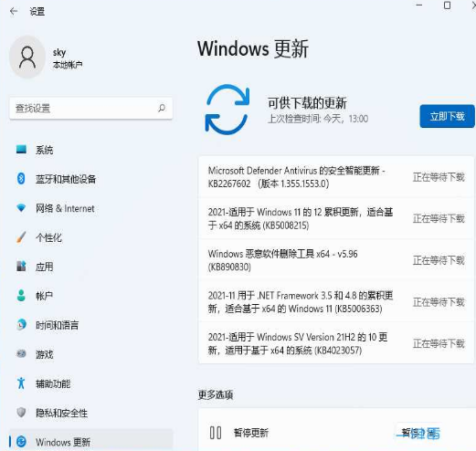The width and height of the screenshot is (476, 451).
Task: Click the 系统 monitor icon
Action: click(21, 150)
